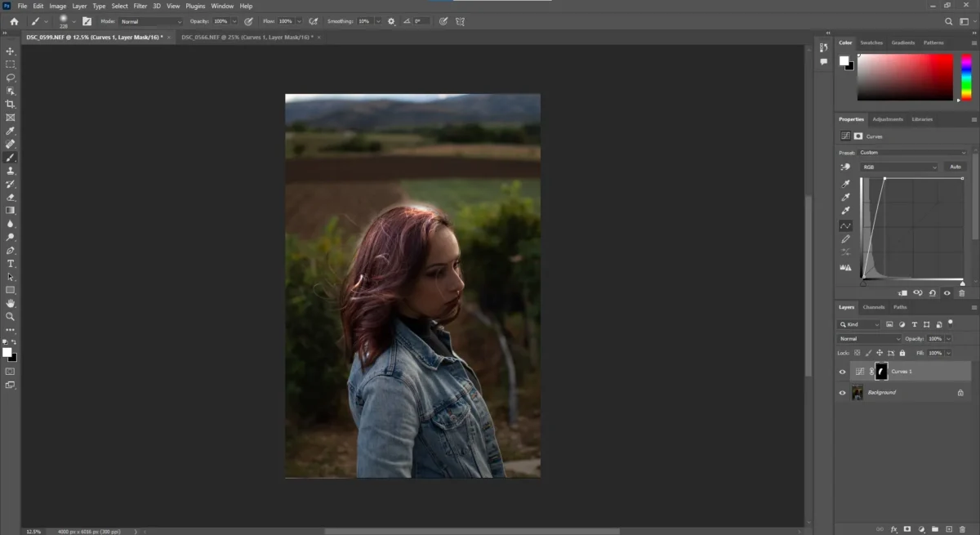Image resolution: width=980 pixels, height=535 pixels.
Task: Hide the Curves 1 layer
Action: (x=843, y=372)
